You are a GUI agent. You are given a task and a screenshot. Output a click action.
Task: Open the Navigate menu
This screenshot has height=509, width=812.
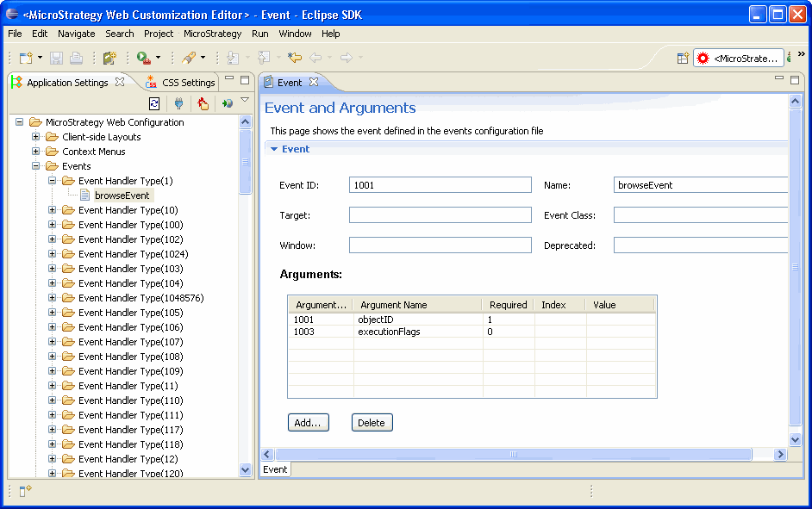(x=76, y=34)
